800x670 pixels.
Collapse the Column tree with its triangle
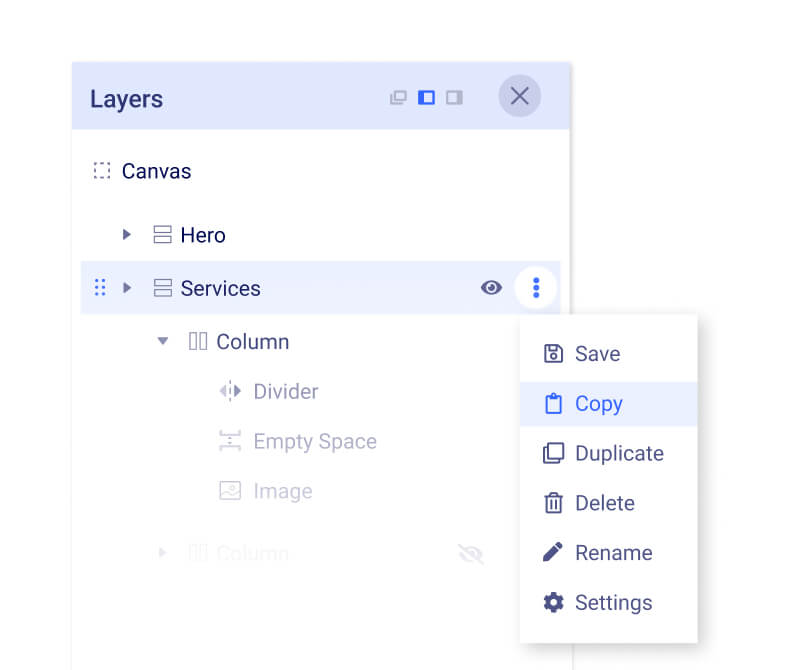[x=162, y=341]
